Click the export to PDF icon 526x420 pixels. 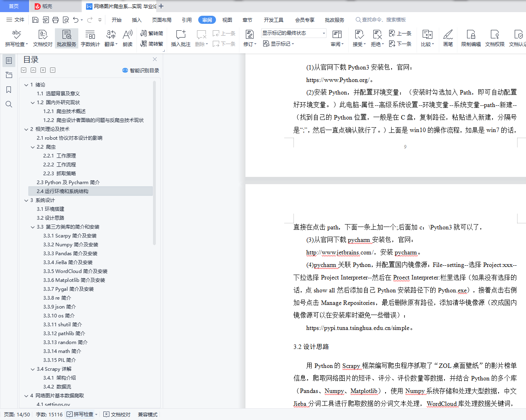(45, 20)
